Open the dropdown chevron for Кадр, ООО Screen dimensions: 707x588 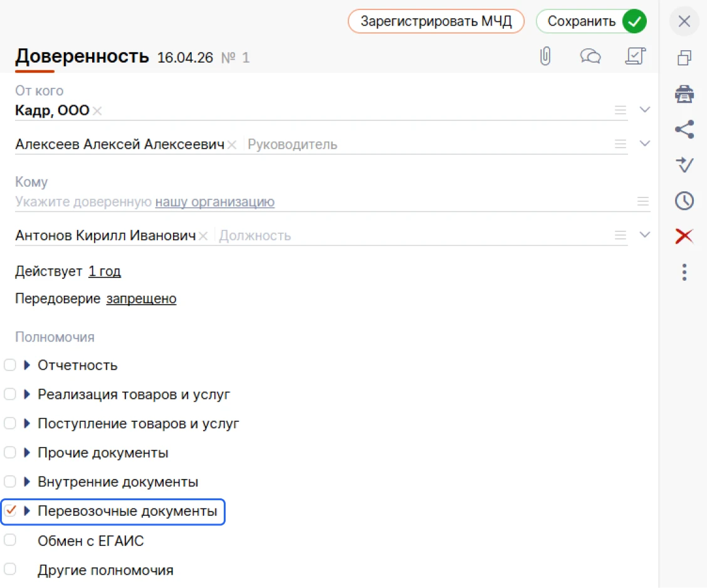pyautogui.click(x=645, y=110)
